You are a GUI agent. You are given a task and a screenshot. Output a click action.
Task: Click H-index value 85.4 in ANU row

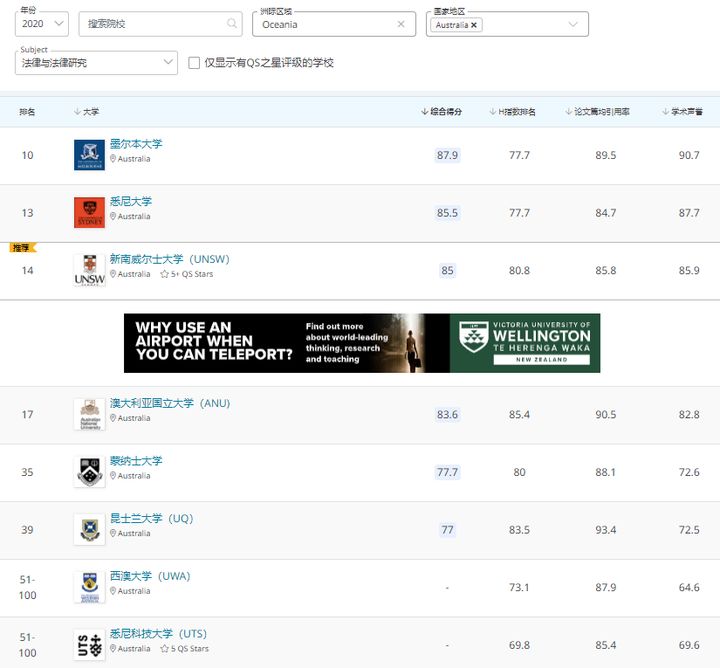(519, 415)
